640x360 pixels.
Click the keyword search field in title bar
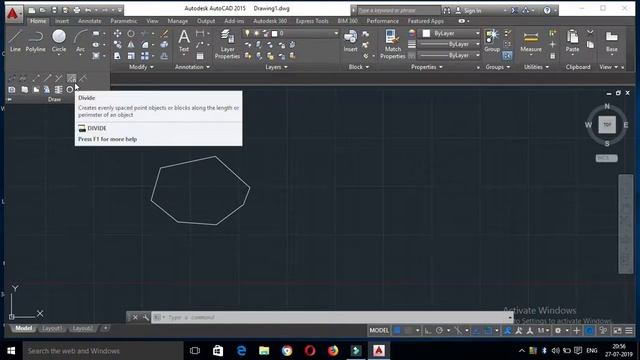[398, 11]
